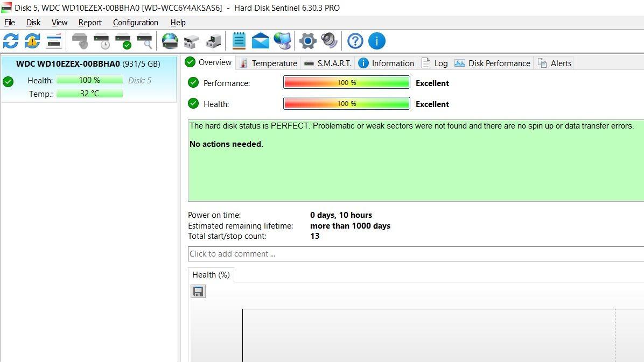Open the Report menu
The width and height of the screenshot is (644, 362).
pos(90,23)
